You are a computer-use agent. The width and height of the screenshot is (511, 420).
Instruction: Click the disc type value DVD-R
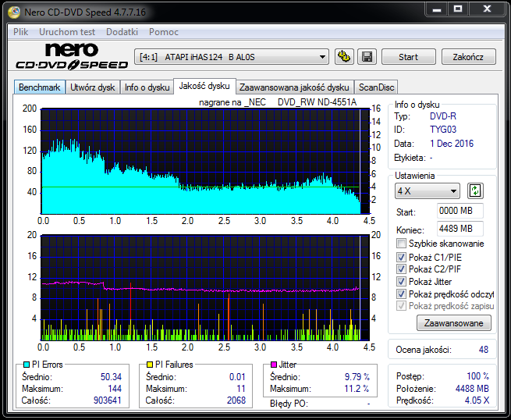pos(443,116)
